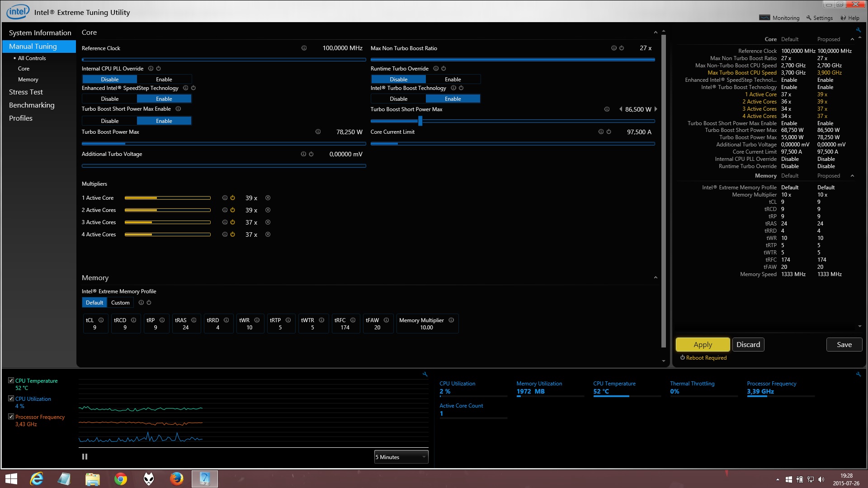Open the wrench settings for the monitor readouts

coord(859,374)
